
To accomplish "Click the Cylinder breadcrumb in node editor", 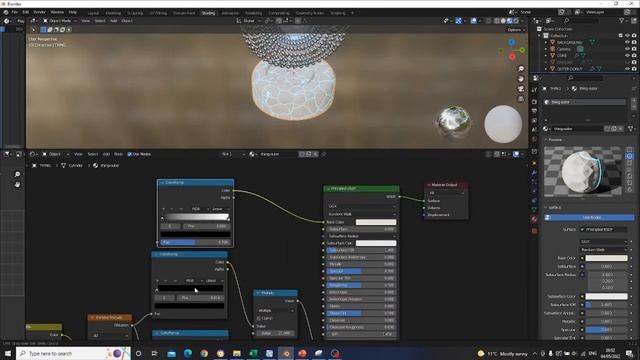I will click(x=75, y=166).
